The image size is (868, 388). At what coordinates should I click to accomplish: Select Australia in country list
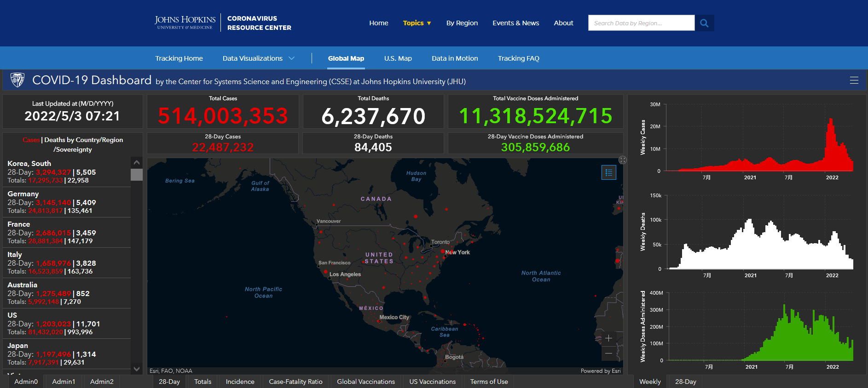coord(67,293)
